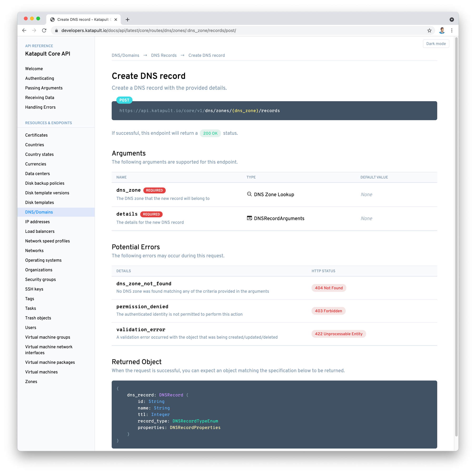Open the DNS Zone Lookup type link
The height and width of the screenshot is (474, 476).
tap(274, 195)
